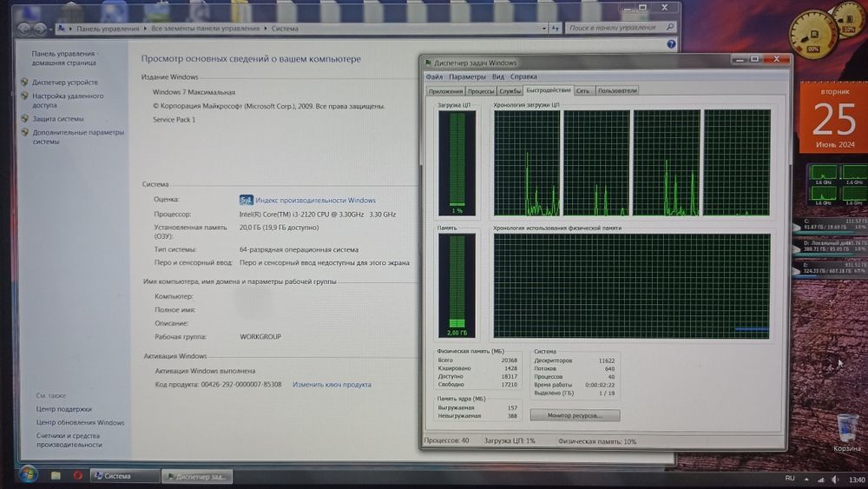Click the performance score badge icon
Viewport: 868px width, 489px height.
(247, 200)
